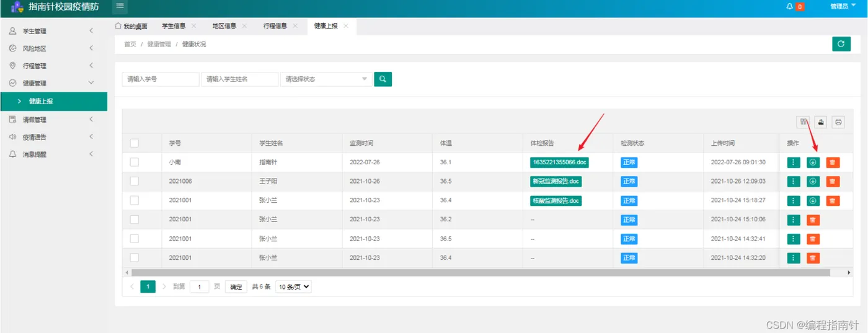Viewport: 868px width, 333px height.
Task: Delete the row uploaded 14:32:20
Action: [813, 258]
